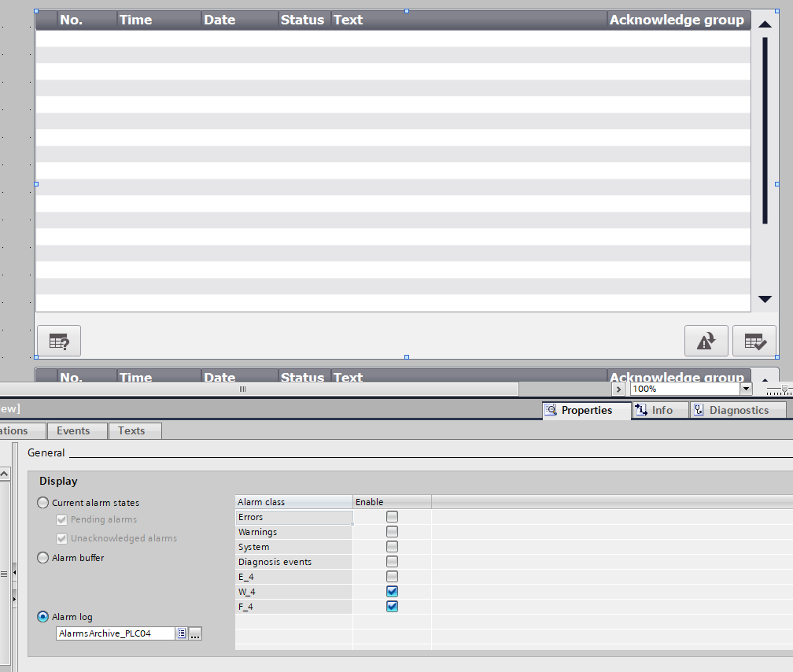
Task: Select the Current alarm states radio button
Action: tap(43, 503)
